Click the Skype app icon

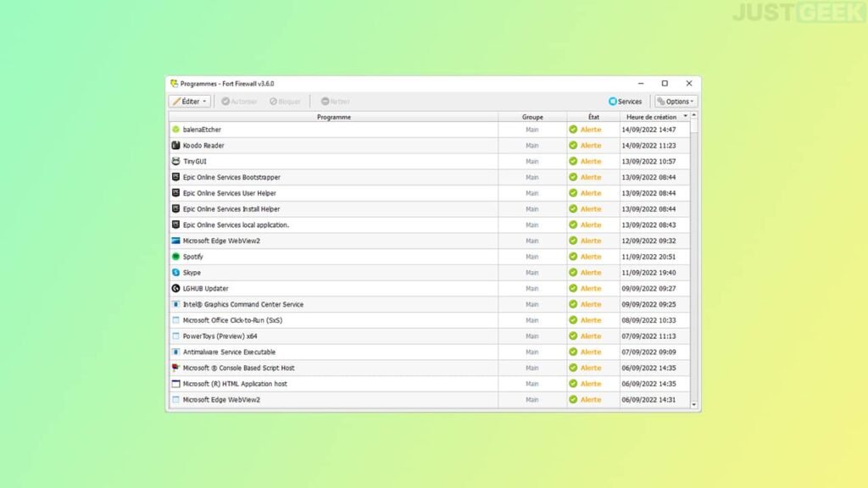pos(175,273)
